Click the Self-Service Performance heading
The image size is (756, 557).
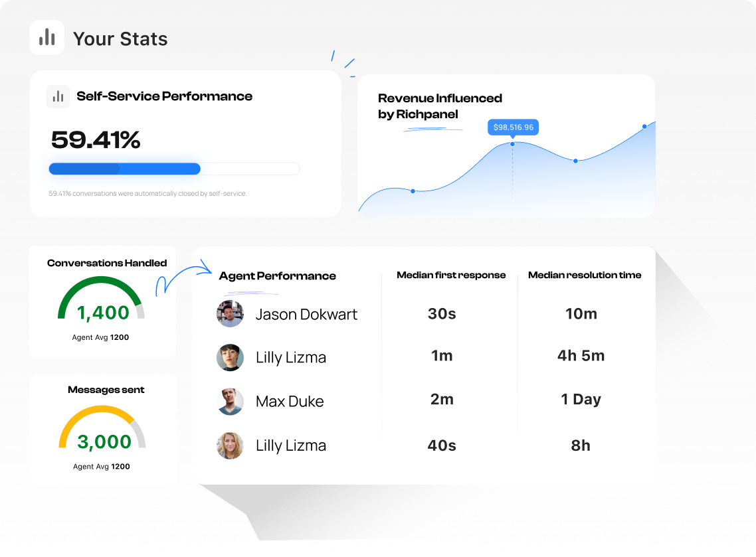tap(164, 96)
